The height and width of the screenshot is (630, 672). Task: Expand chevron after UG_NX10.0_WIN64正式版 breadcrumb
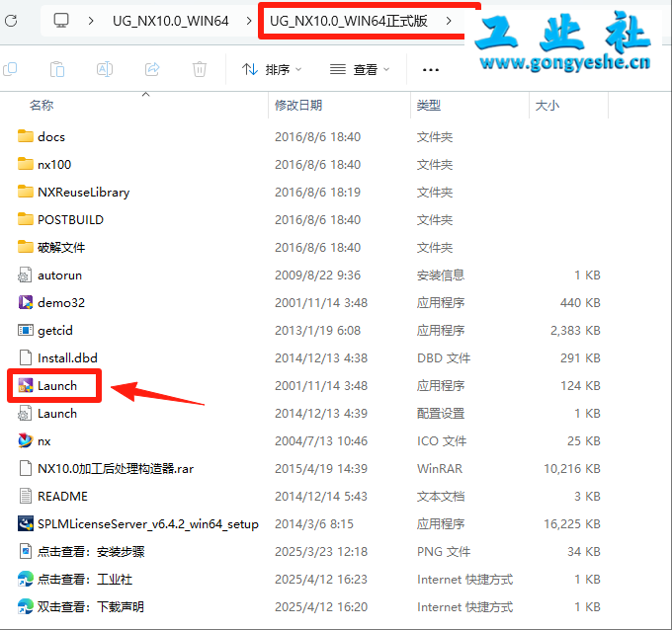coord(449,21)
